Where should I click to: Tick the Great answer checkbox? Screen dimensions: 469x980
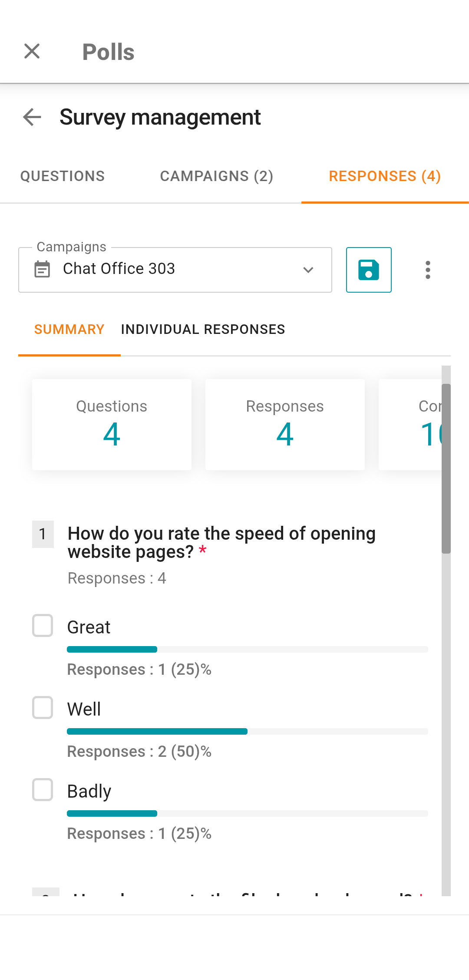43,626
